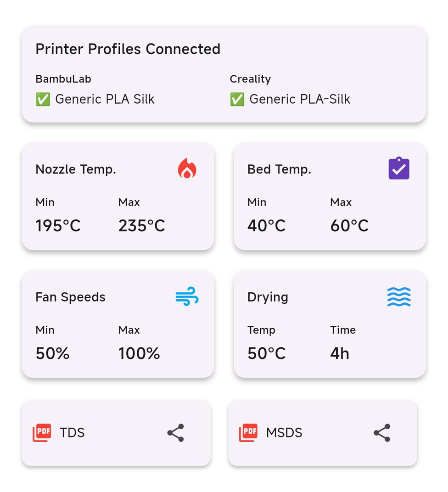This screenshot has width=448, height=492.
Task: Click the 195°C minimum nozzle temperature
Action: (x=58, y=226)
